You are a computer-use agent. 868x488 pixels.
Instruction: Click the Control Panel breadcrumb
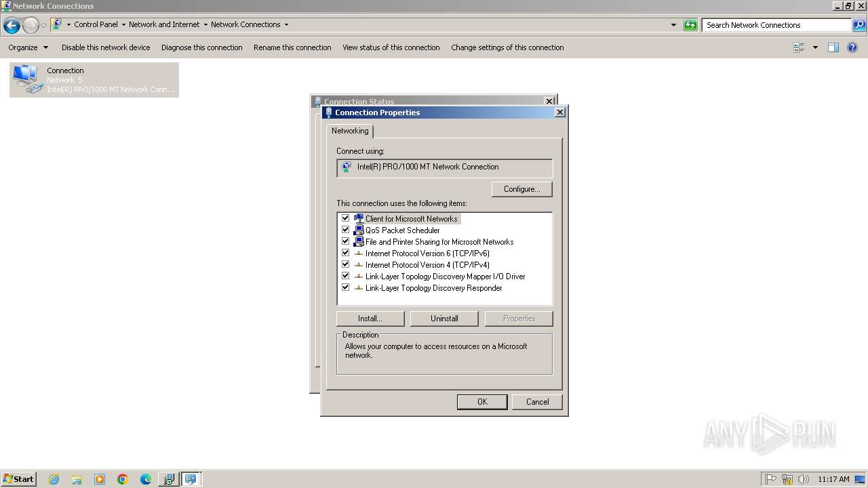[x=96, y=24]
